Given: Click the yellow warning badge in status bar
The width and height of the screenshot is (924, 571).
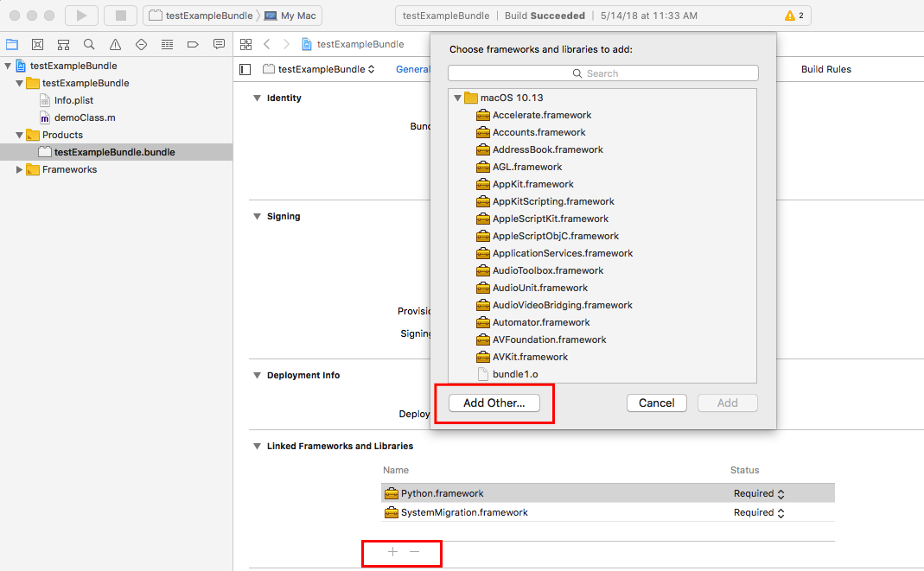Looking at the screenshot, I should click(793, 16).
